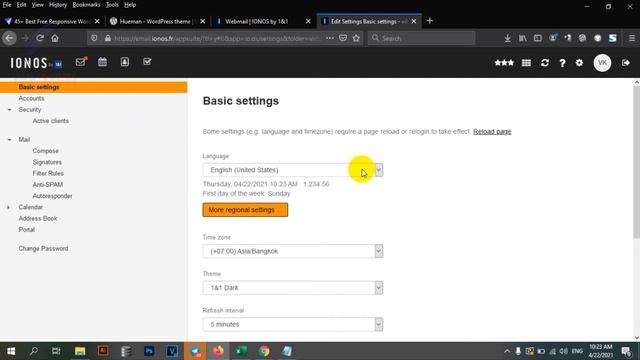Open the Tasks checkmark icon in IONOS header
The width and height of the screenshot is (640, 360).
tap(147, 62)
